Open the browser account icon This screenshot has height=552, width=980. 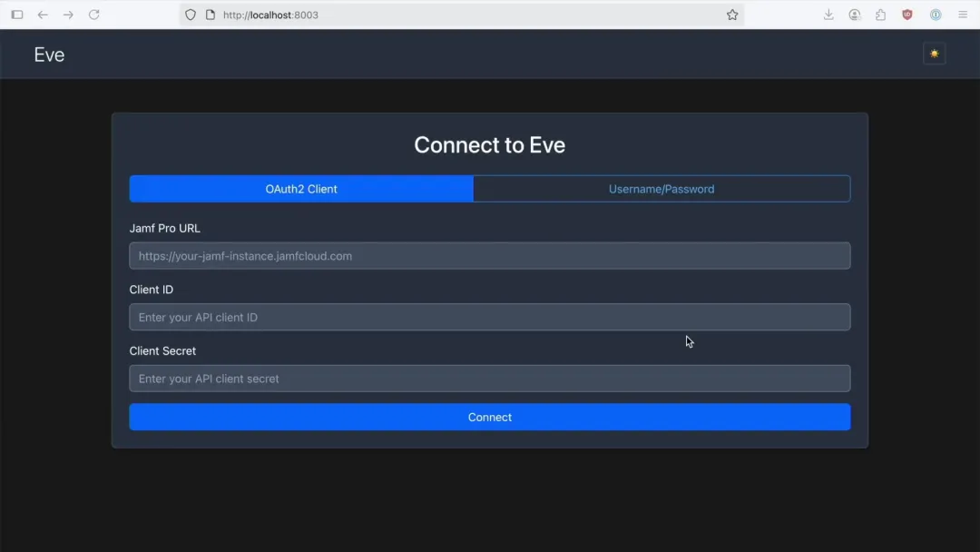point(855,15)
